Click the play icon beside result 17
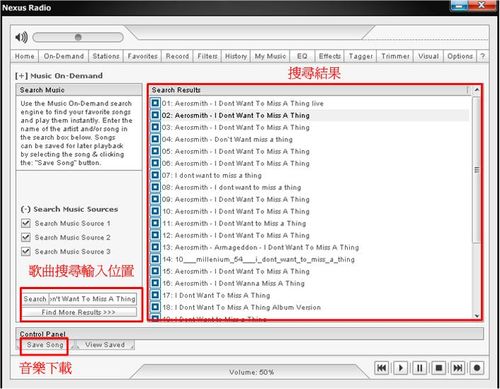 point(155,295)
